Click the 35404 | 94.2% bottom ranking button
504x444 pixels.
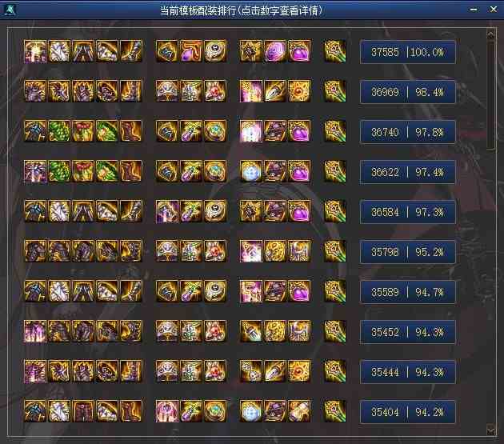pos(407,412)
